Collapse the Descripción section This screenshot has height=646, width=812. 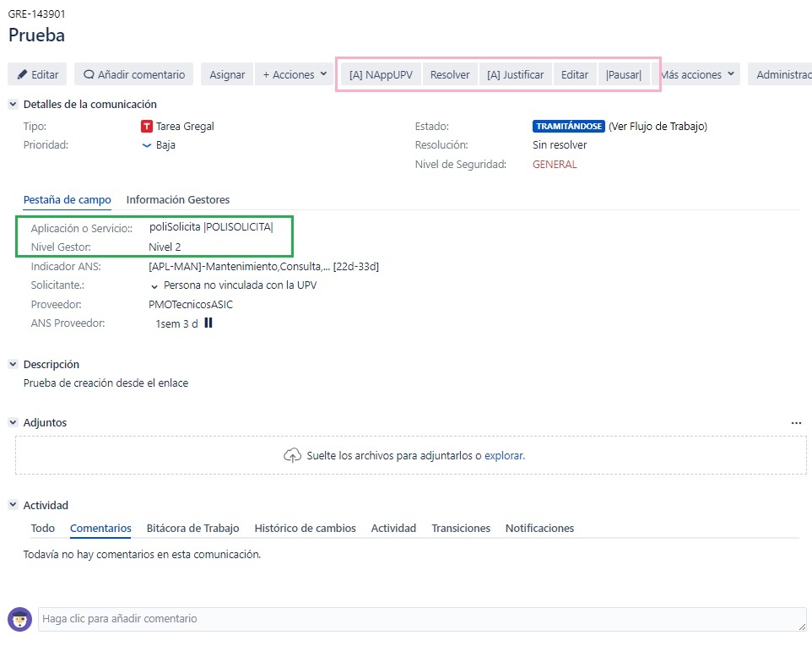point(13,365)
